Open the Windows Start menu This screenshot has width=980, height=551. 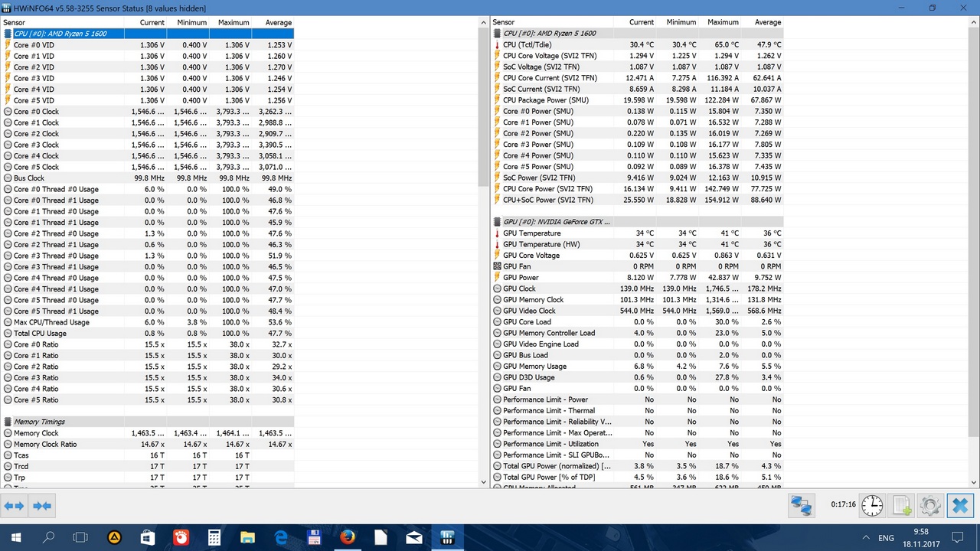click(x=16, y=537)
